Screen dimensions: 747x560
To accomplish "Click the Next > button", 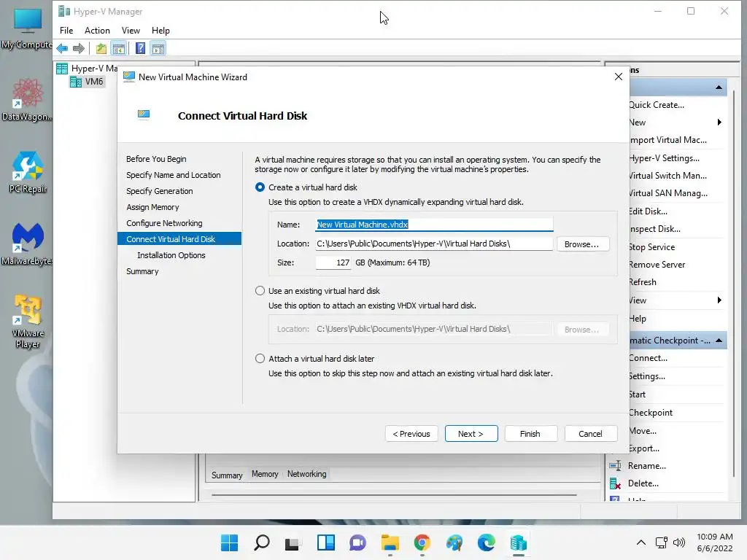I will 471,434.
